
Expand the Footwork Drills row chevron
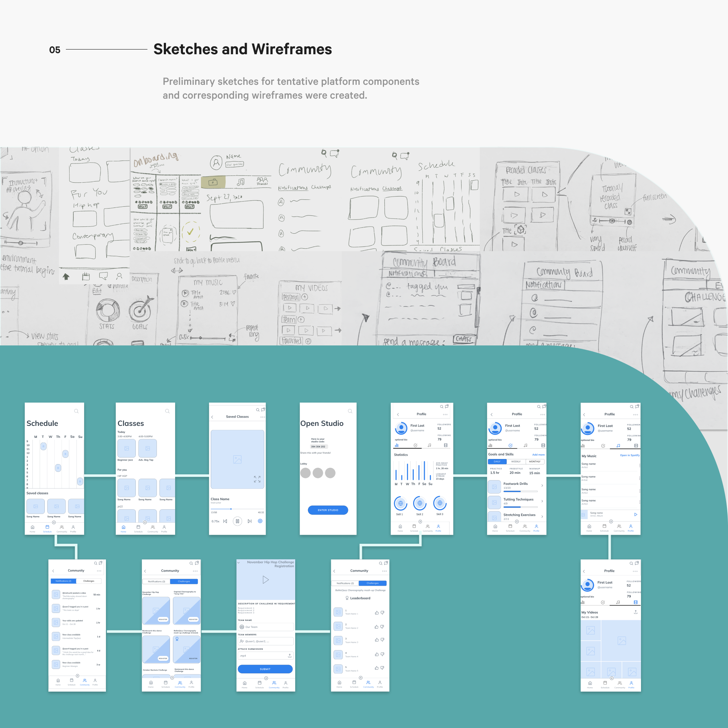tap(542, 485)
